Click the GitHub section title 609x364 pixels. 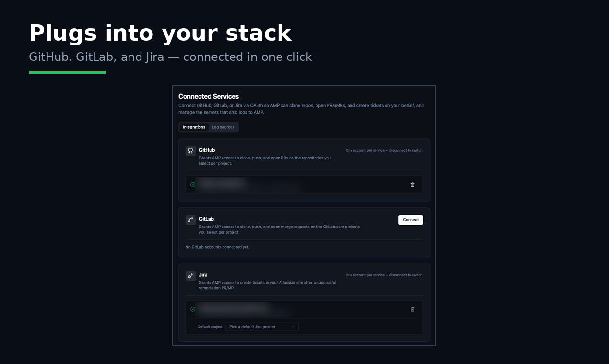207,150
